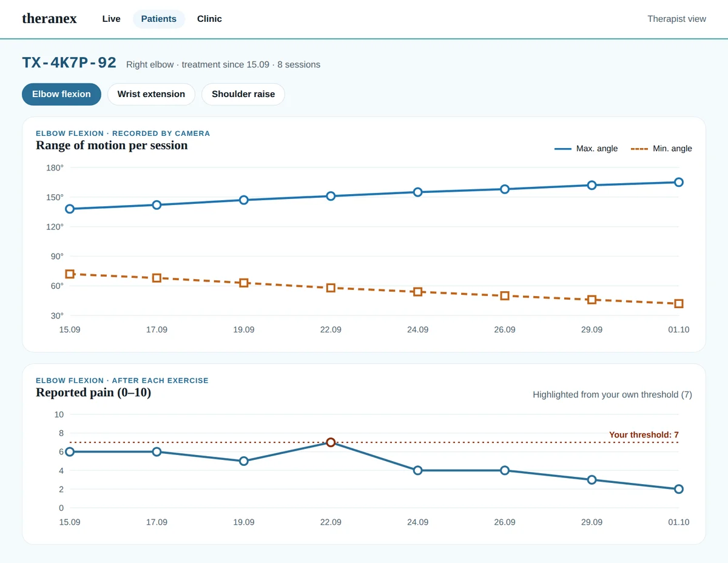Click min angle square for 01.10
This screenshot has width=728, height=563.
click(679, 303)
